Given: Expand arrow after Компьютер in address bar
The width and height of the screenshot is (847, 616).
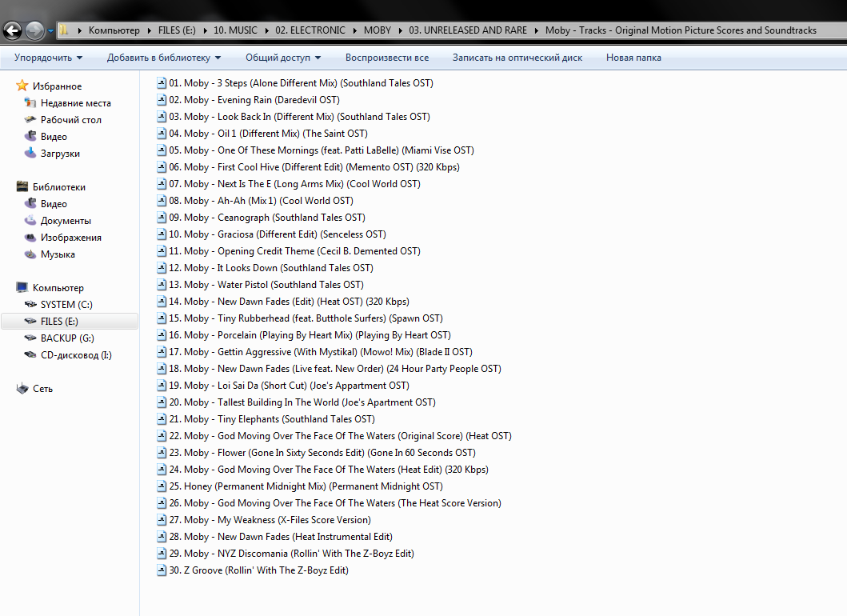Looking at the screenshot, I should [x=149, y=30].
